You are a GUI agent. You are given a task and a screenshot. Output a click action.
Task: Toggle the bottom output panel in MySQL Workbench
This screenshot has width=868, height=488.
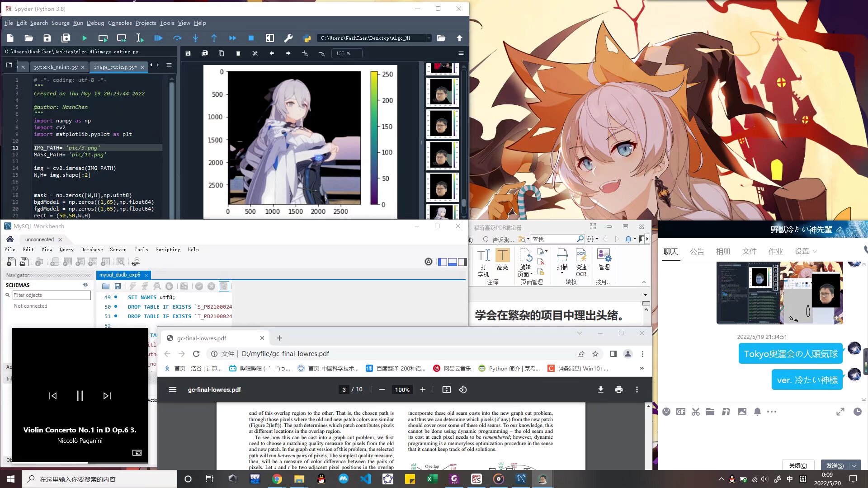pos(453,262)
